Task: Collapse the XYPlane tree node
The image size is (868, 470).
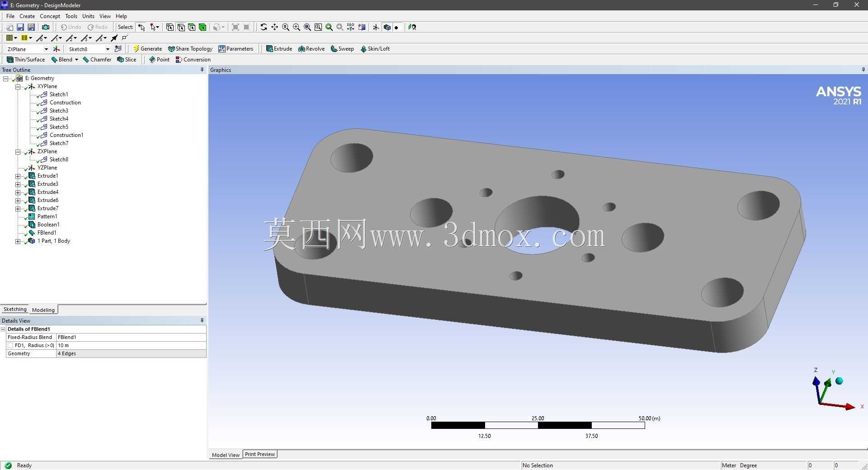Action: pos(18,87)
